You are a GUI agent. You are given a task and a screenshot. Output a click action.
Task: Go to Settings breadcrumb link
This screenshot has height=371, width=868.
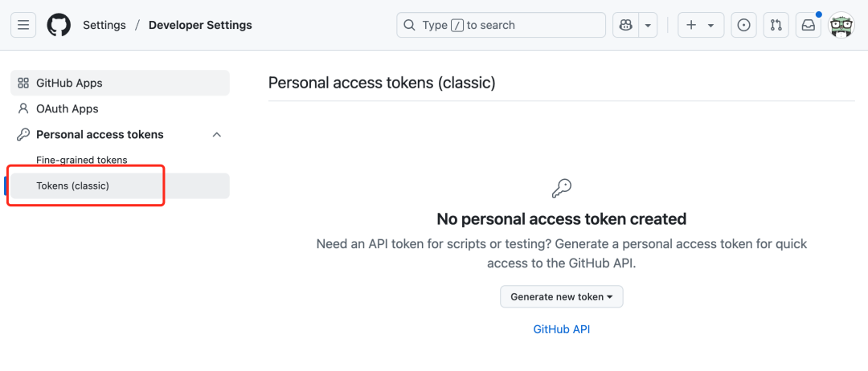[104, 25]
